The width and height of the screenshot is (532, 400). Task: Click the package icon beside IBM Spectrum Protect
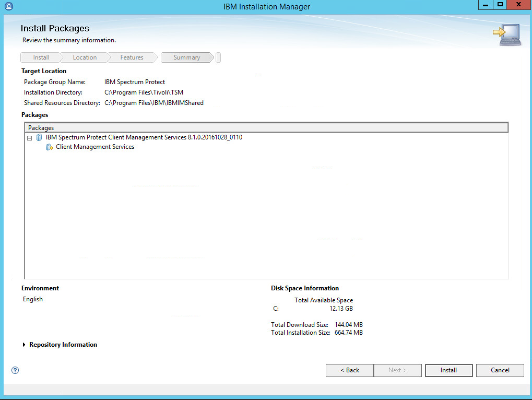39,138
